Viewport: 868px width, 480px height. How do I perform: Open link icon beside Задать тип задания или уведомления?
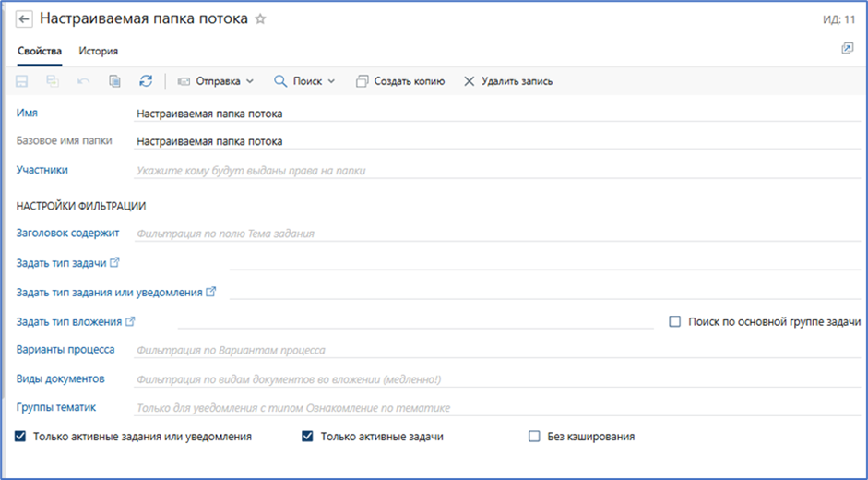[x=211, y=293]
